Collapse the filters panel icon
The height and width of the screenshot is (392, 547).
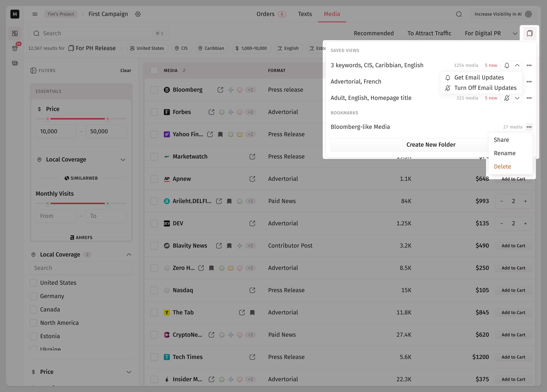[x=33, y=71]
